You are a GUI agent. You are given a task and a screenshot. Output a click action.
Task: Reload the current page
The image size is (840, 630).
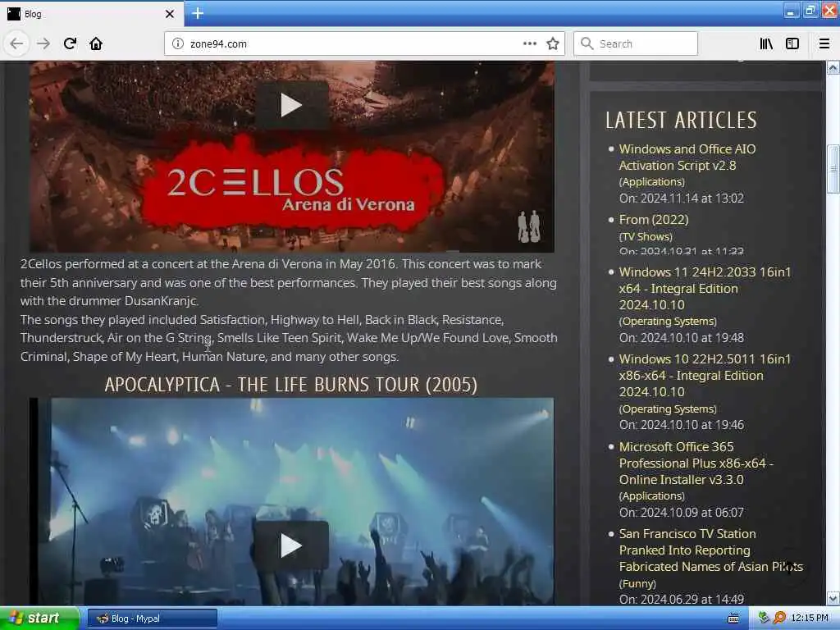tap(70, 43)
